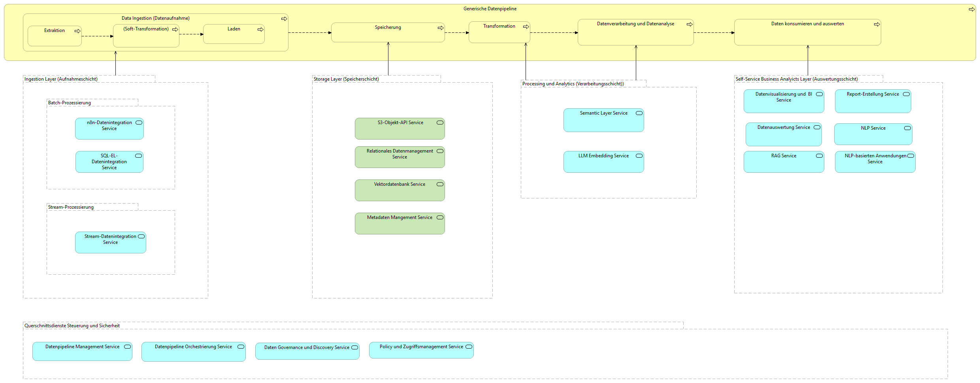Screen dimensions: 980x383
Task: Select the Metadaten Mangement Service element
Action: pos(400,223)
